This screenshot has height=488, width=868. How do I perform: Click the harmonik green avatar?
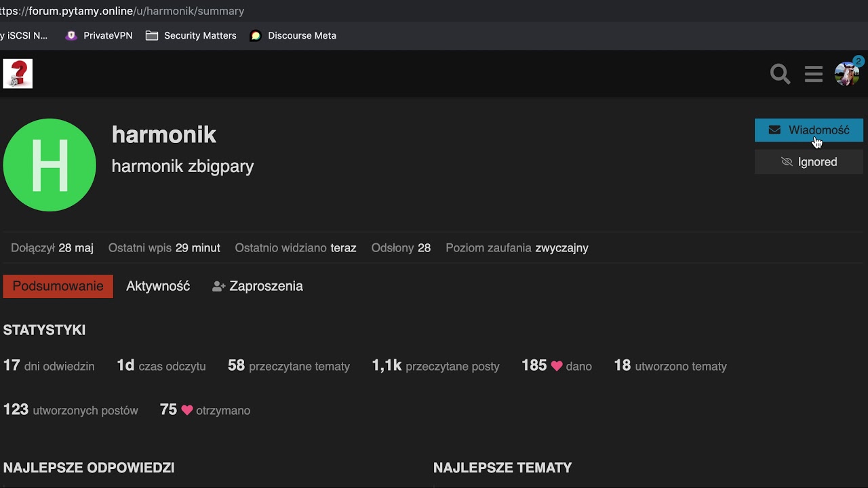(50, 165)
